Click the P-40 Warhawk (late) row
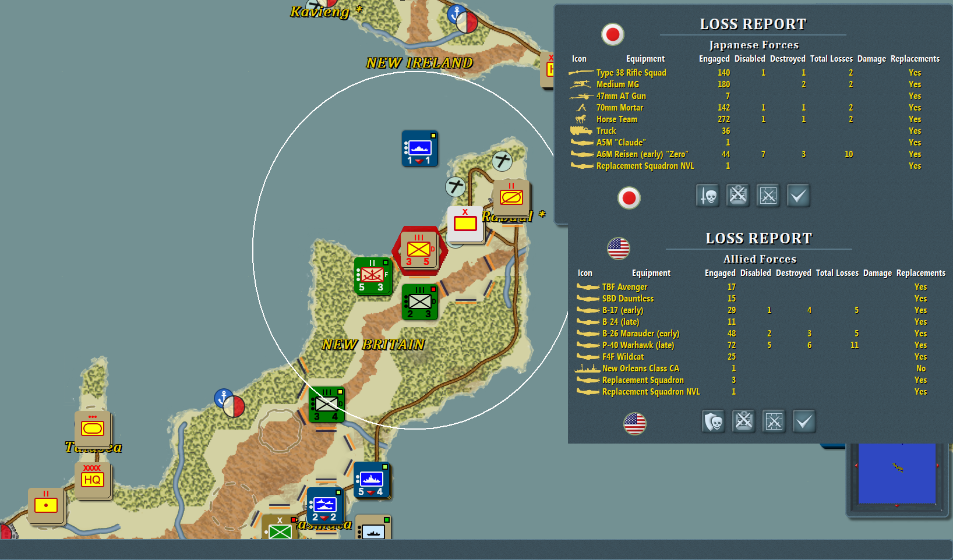Image resolution: width=953 pixels, height=560 pixels. pyautogui.click(x=760, y=345)
